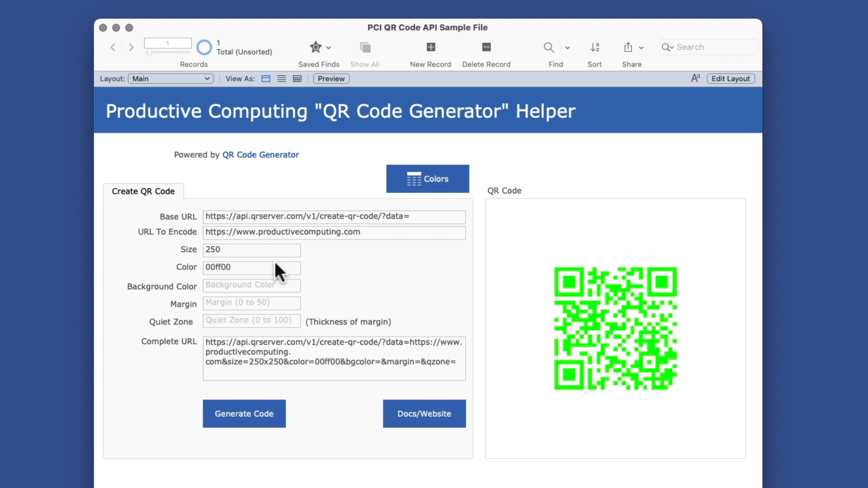Switch View As to Table view
Screen dimensions: 868x488
[x=297, y=78]
